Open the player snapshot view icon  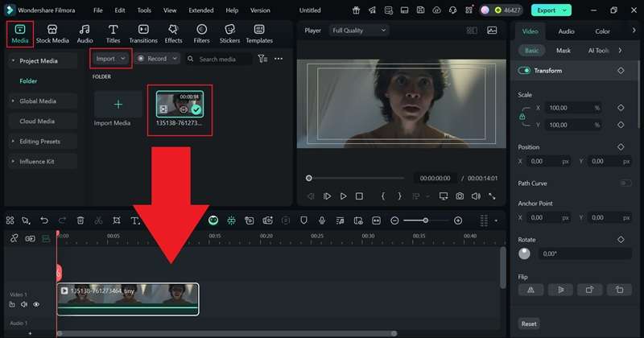click(x=492, y=31)
